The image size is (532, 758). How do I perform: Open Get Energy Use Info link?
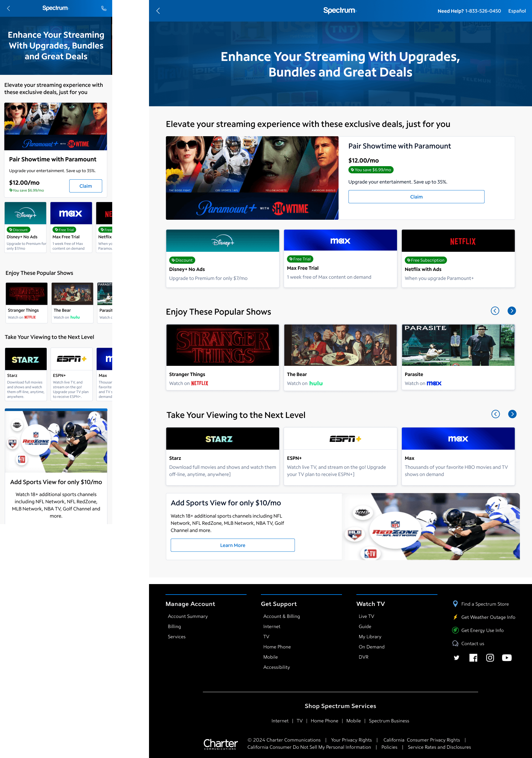pyautogui.click(x=482, y=630)
